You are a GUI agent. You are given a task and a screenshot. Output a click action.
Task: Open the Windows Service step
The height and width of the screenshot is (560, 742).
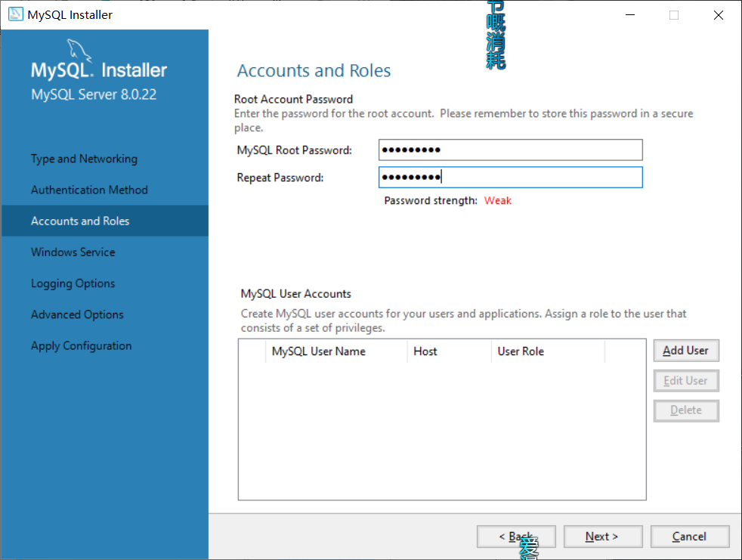pyautogui.click(x=73, y=252)
